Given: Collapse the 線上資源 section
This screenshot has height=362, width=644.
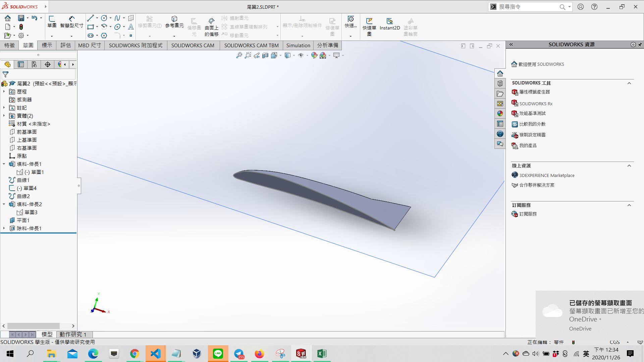Looking at the screenshot, I should point(629,166).
